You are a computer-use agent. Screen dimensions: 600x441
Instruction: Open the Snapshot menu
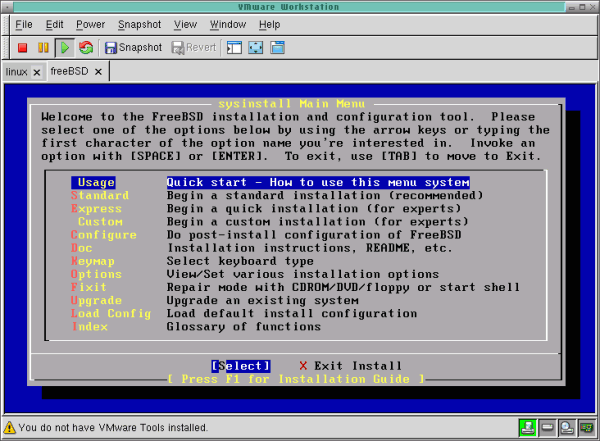pyautogui.click(x=140, y=24)
